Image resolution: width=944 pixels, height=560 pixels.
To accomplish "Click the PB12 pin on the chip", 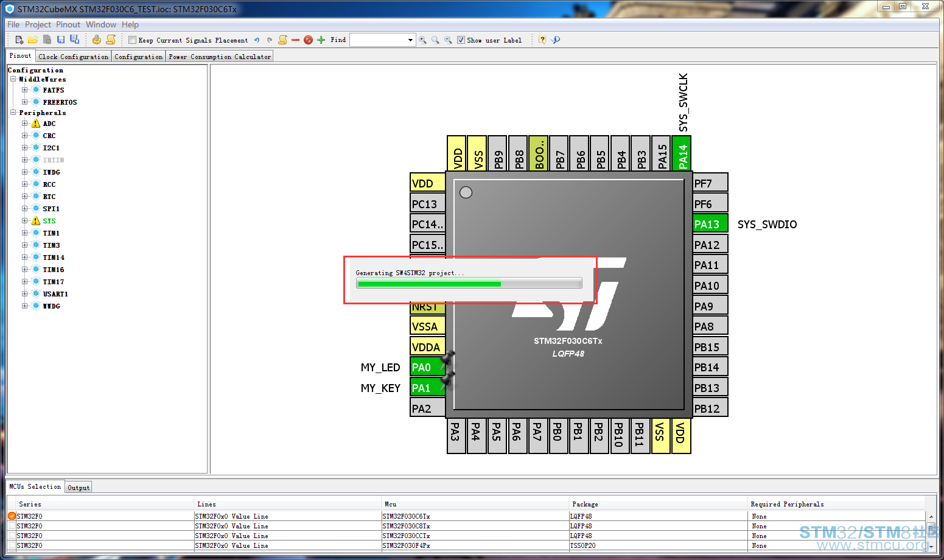I will (710, 408).
